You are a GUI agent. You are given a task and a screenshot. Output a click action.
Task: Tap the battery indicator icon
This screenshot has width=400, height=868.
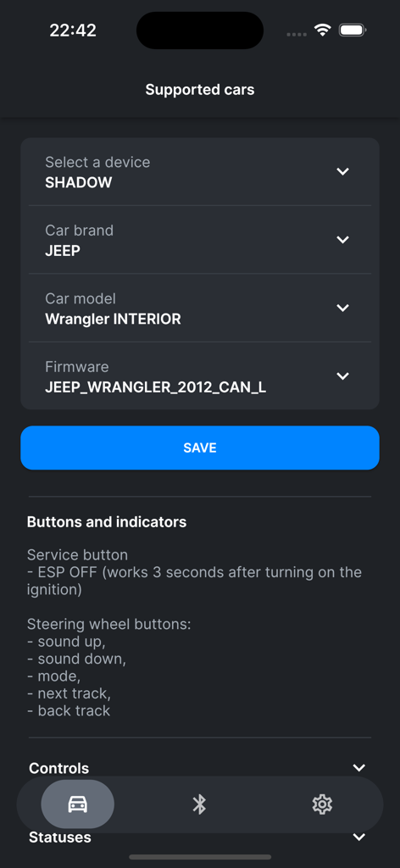[x=352, y=30]
